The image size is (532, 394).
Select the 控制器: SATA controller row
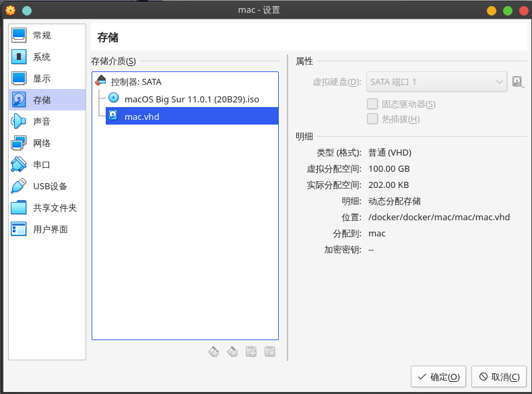click(185, 81)
